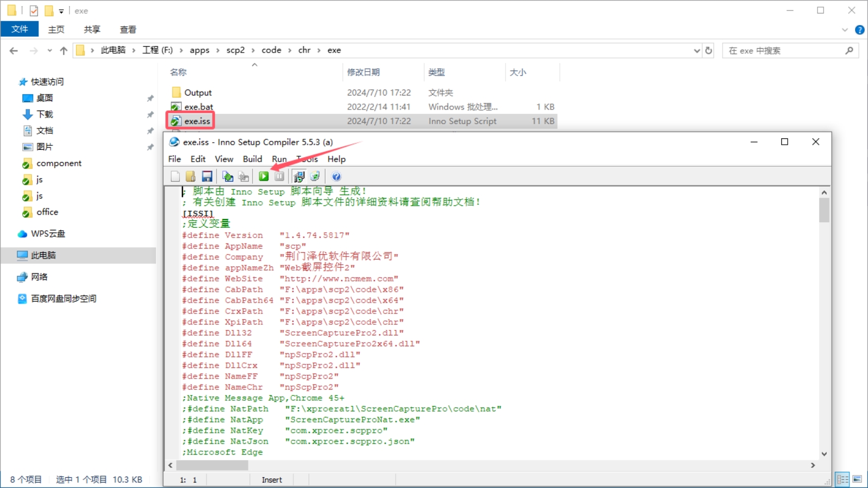Select the Output folder

pyautogui.click(x=198, y=93)
